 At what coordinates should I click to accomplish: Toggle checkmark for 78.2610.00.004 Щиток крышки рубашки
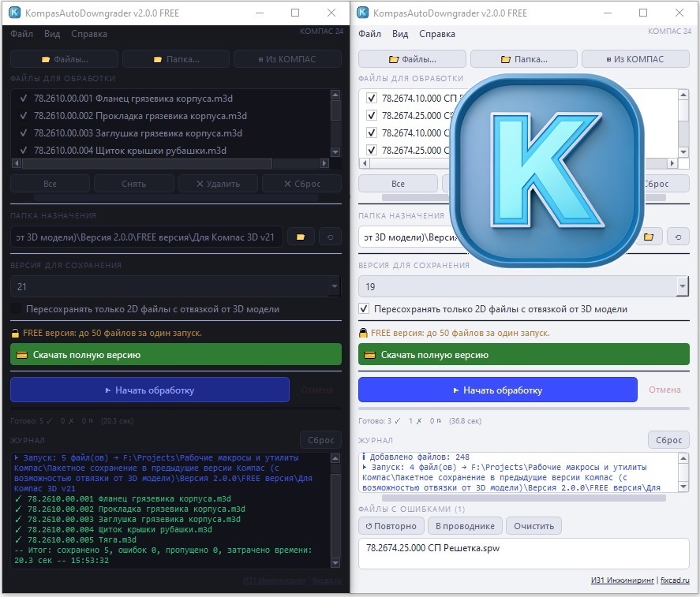(23, 151)
